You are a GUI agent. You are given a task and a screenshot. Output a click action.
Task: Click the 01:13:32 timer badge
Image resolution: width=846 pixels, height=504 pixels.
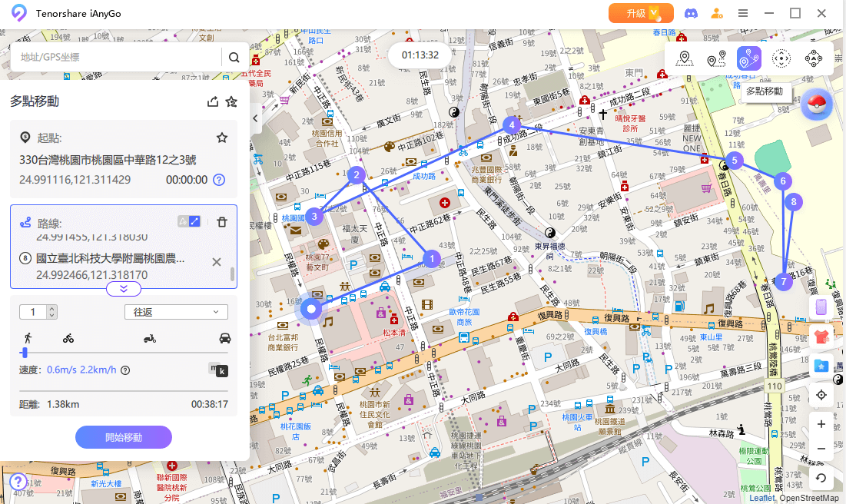(x=420, y=55)
